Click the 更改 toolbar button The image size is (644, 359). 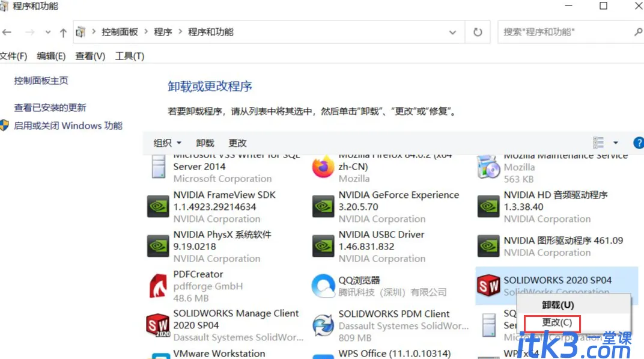pos(237,143)
